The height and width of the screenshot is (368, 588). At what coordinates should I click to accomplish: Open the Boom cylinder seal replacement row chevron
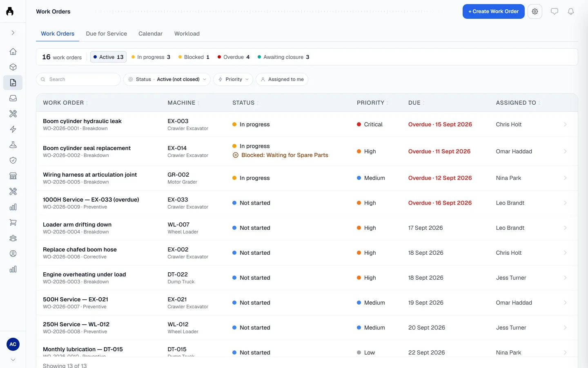565,151
